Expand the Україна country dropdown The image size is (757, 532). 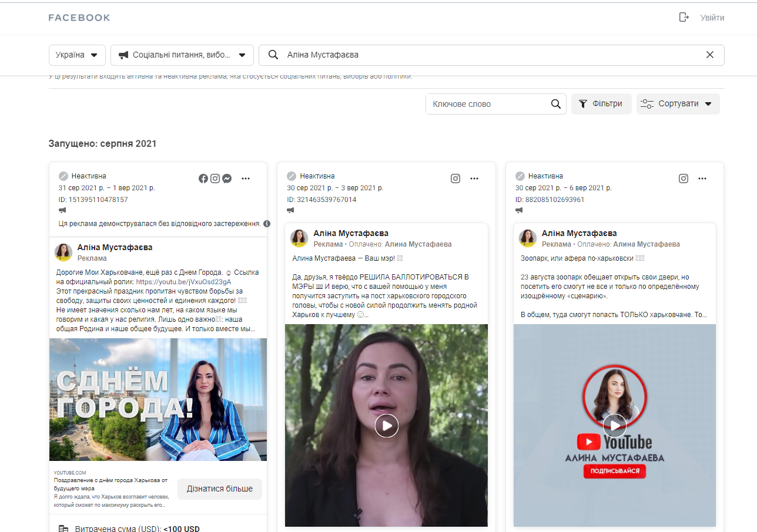click(x=77, y=55)
